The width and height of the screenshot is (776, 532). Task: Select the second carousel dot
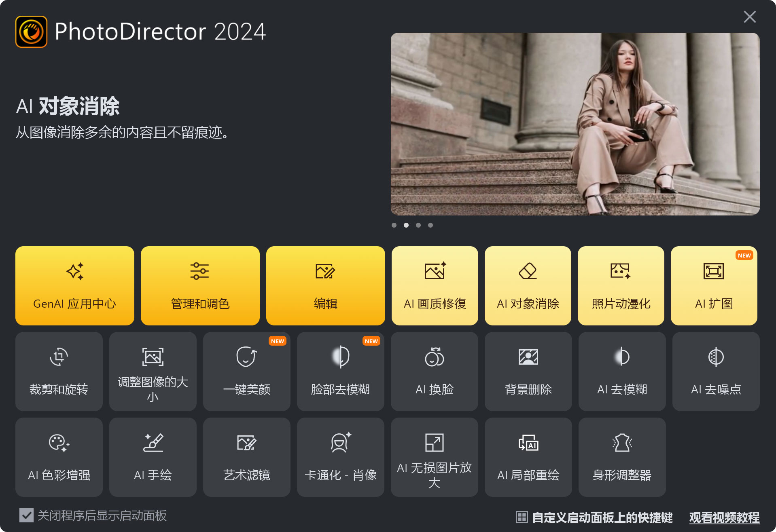click(406, 225)
